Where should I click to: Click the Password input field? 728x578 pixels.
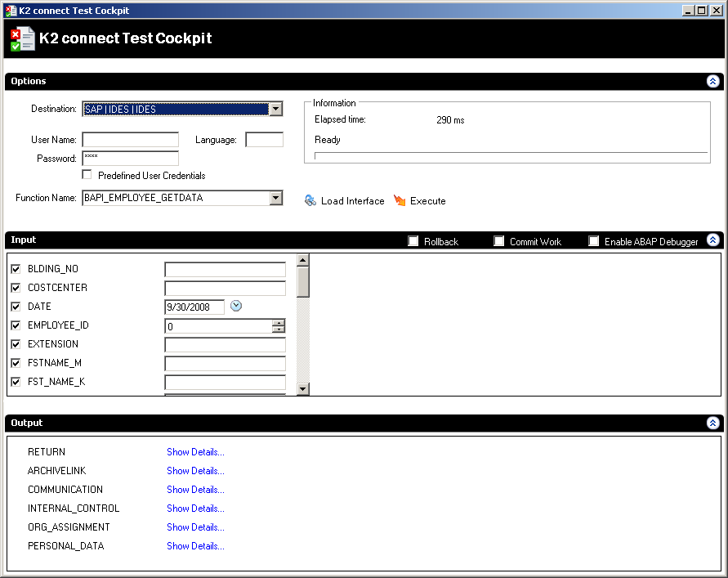(x=131, y=159)
